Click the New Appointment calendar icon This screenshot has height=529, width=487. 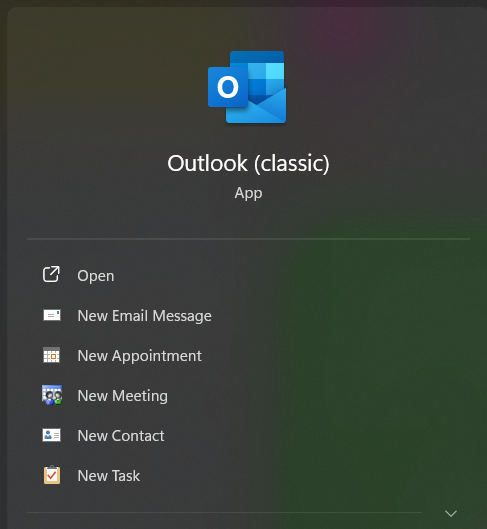[x=52, y=355]
